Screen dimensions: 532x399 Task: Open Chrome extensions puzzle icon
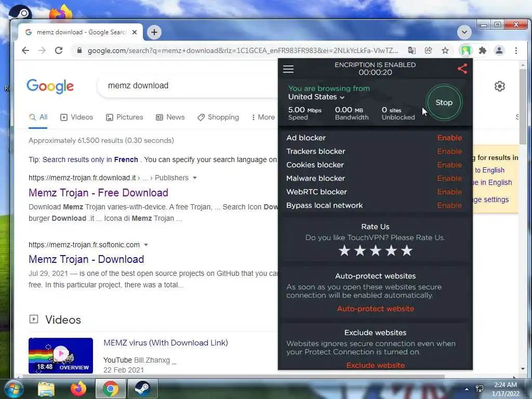pyautogui.click(x=482, y=50)
